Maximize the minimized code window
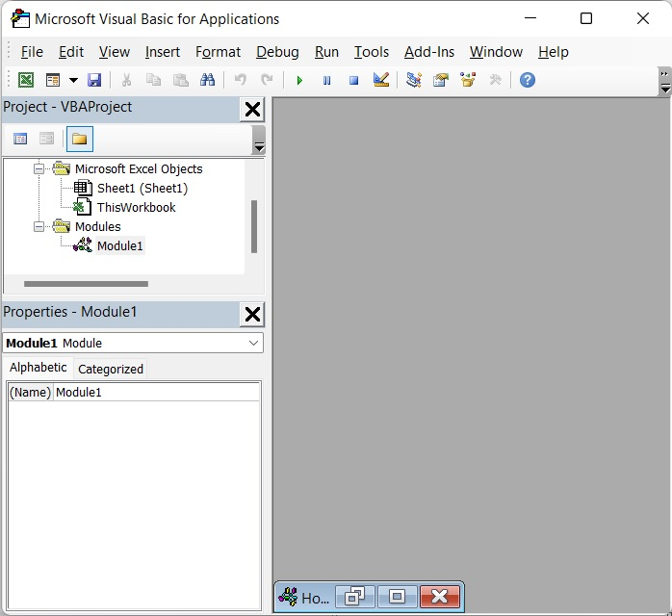 click(x=398, y=597)
